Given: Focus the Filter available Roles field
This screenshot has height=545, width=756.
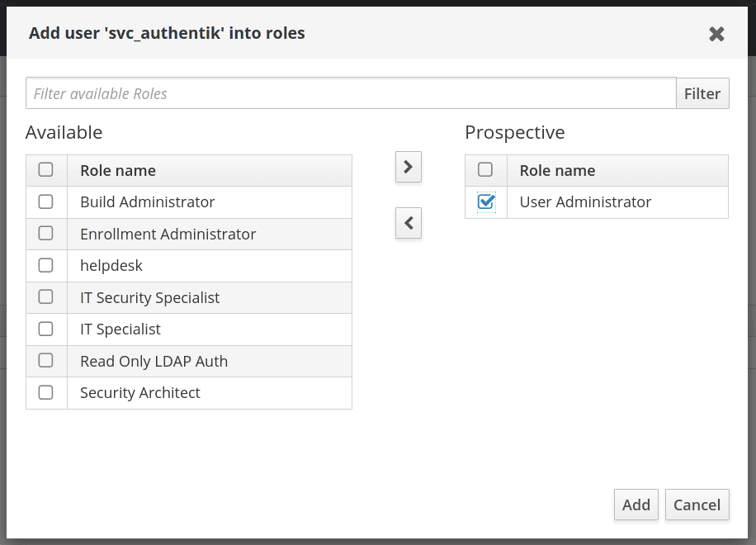Looking at the screenshot, I should point(351,93).
